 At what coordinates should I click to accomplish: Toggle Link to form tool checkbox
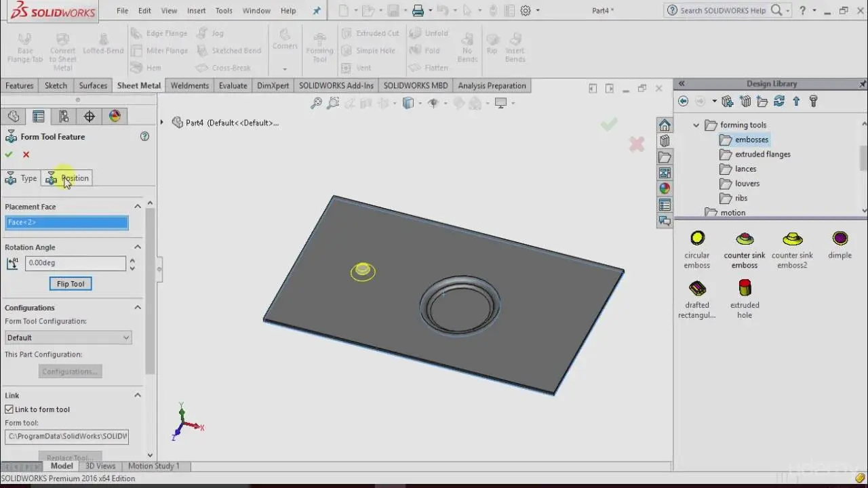(x=9, y=409)
